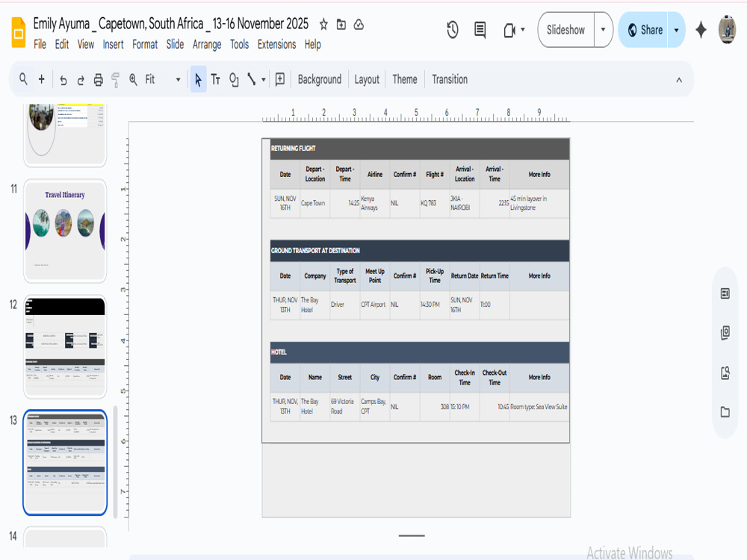747x560 pixels.
Task: Open the shape insert tool
Action: (234, 80)
